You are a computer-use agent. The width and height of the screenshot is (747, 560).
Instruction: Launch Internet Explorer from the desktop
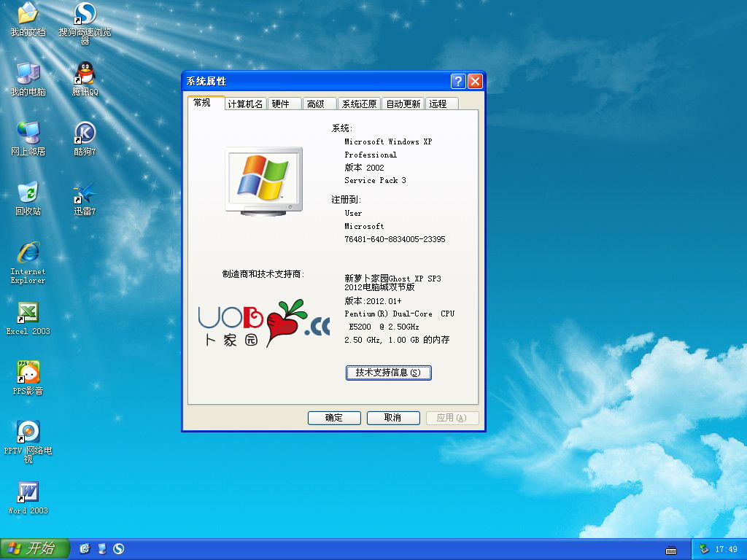click(x=28, y=253)
